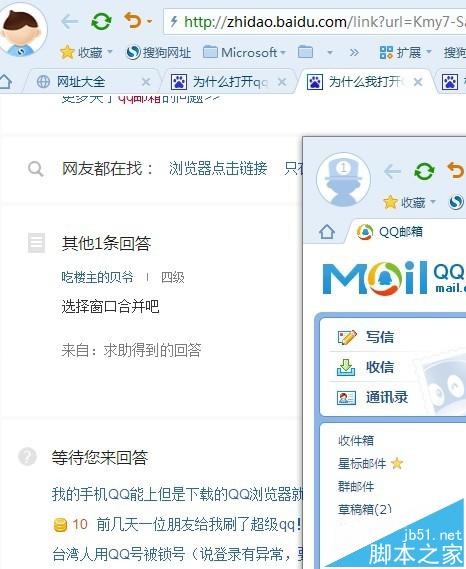Open the Microsoft bookmarks folder
Image resolution: width=466 pixels, height=569 pixels.
pyautogui.click(x=245, y=53)
